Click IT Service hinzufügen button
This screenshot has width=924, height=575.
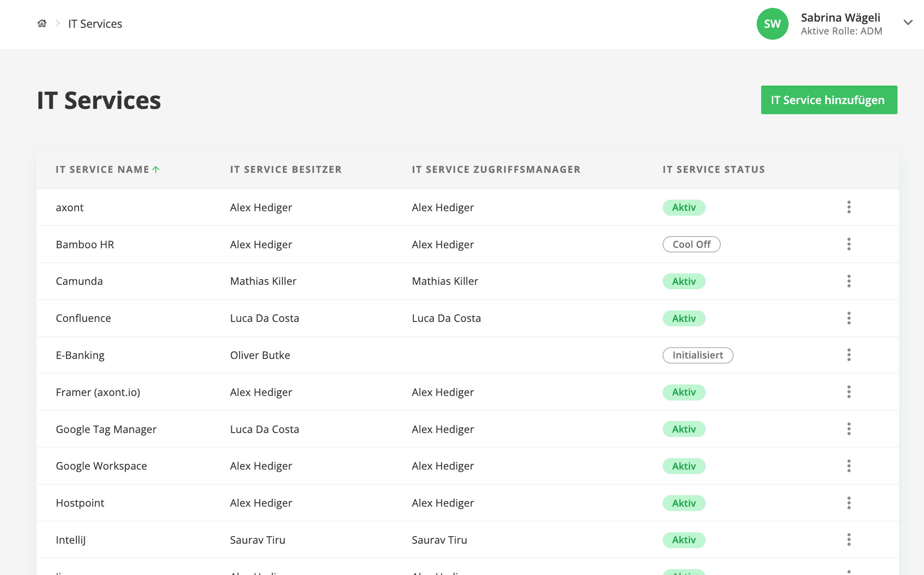829,100
